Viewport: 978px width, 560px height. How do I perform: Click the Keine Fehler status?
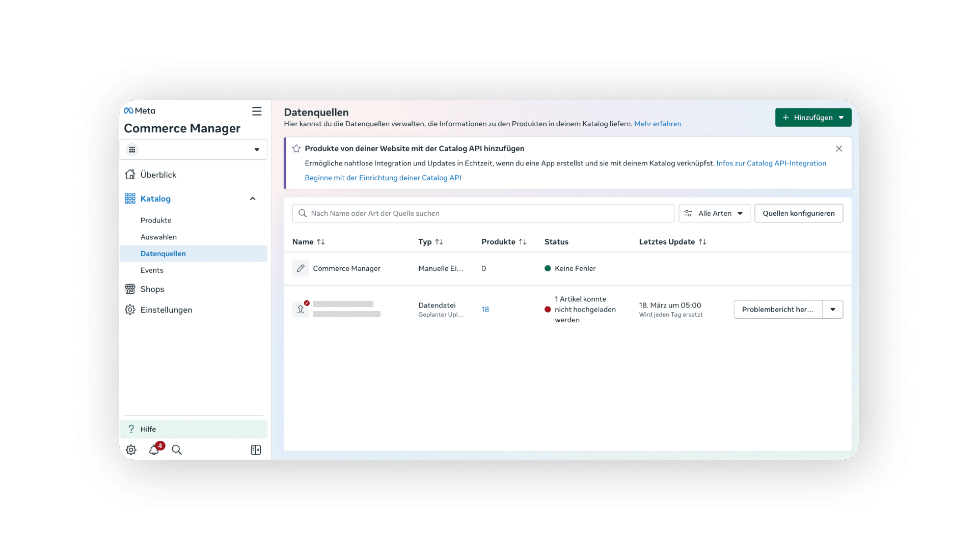pyautogui.click(x=570, y=268)
